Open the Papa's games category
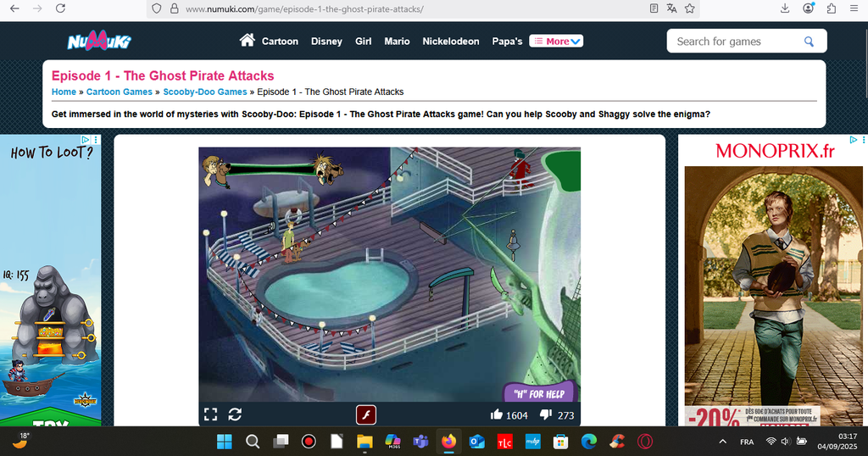Viewport: 868px width, 456px height. pyautogui.click(x=507, y=42)
